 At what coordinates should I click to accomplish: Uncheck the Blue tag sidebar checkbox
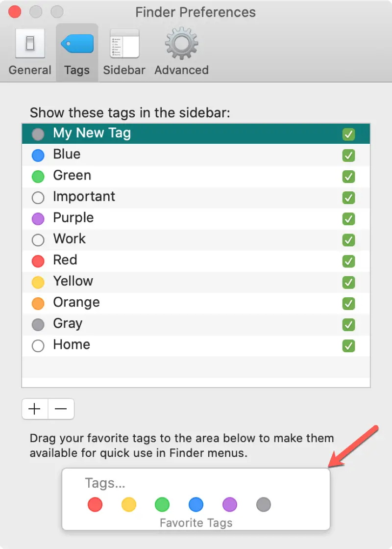coord(349,156)
